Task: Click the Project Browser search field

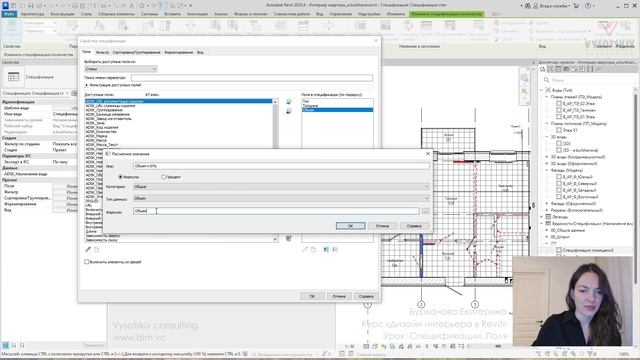Action: coord(590,80)
